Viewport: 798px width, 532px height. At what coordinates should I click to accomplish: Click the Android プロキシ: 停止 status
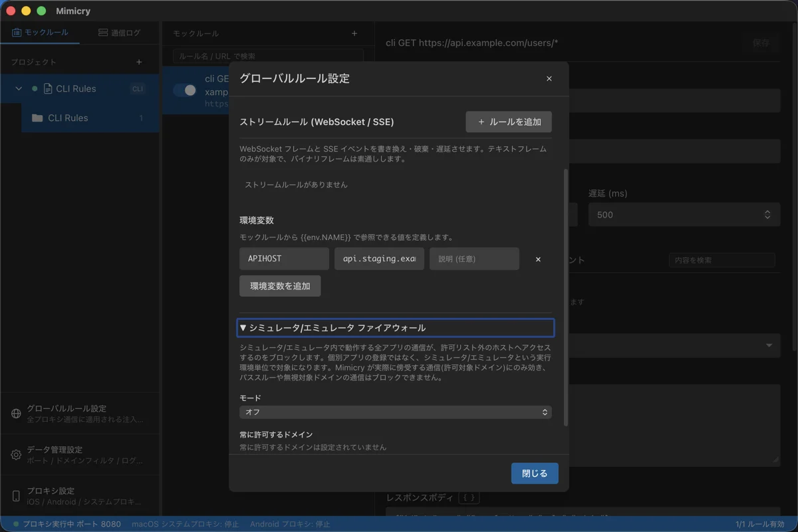290,524
